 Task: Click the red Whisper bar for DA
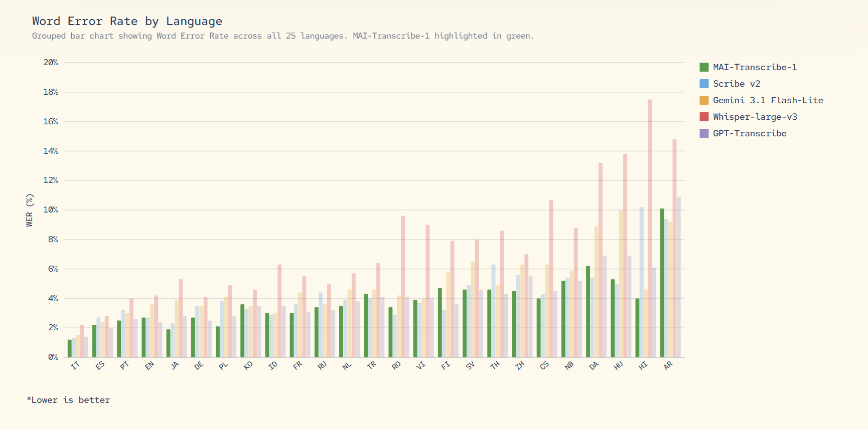click(x=601, y=260)
